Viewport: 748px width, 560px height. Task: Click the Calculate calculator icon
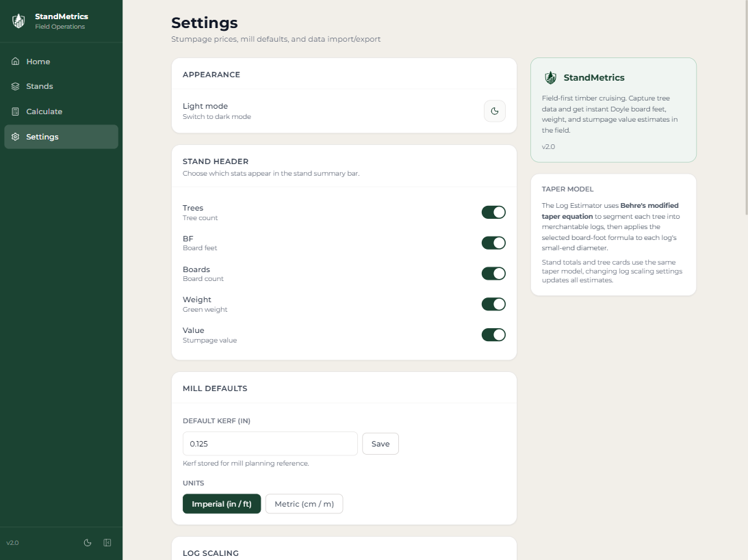(15, 111)
